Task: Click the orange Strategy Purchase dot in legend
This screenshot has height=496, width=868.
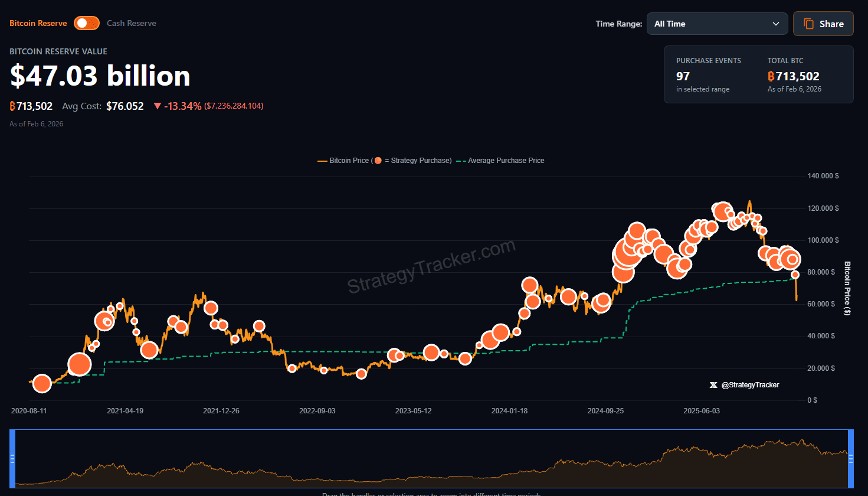Action: click(x=378, y=161)
